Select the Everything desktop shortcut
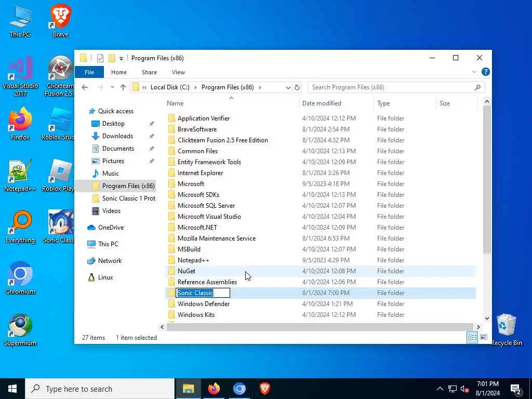 coord(20,227)
